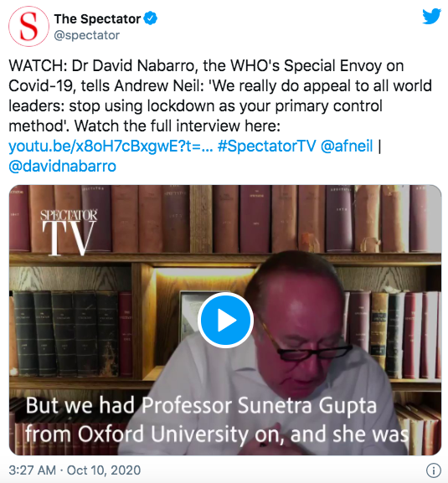Click the video subtitle caption text

point(217,419)
